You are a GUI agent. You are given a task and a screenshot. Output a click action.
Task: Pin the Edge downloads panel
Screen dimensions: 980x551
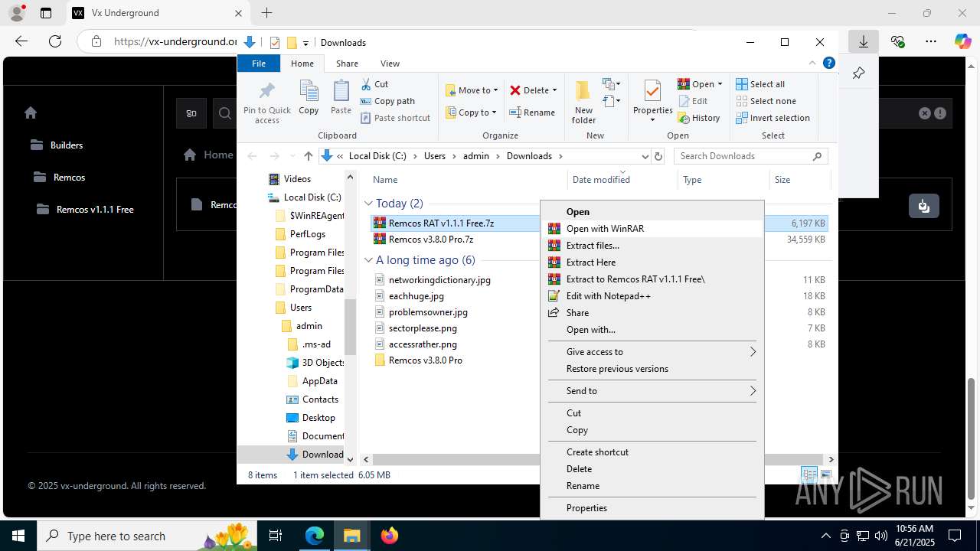pos(858,73)
